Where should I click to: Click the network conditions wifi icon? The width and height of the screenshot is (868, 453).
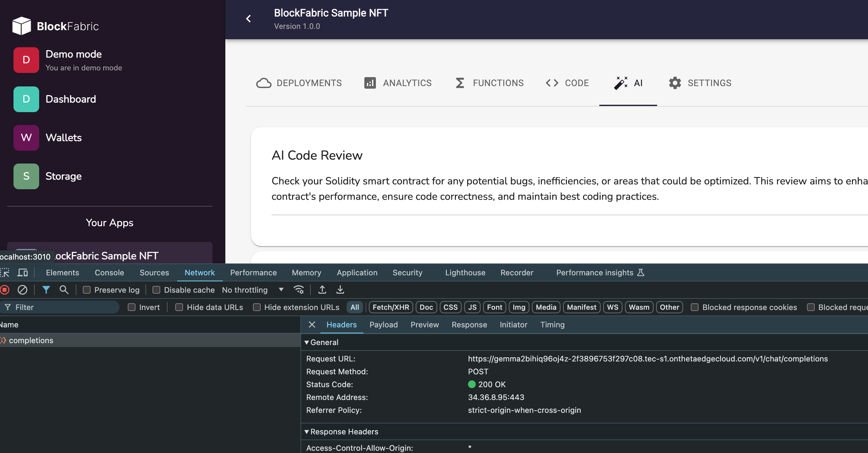tap(299, 290)
